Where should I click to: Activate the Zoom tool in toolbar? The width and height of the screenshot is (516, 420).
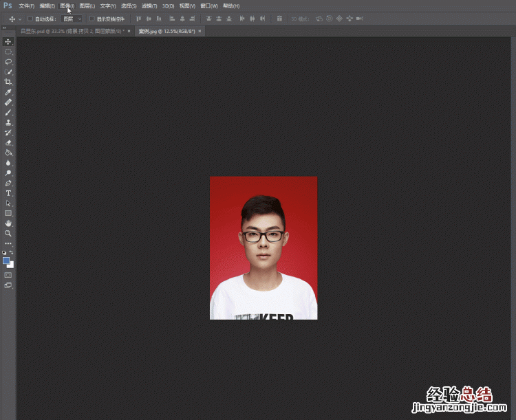(8, 233)
